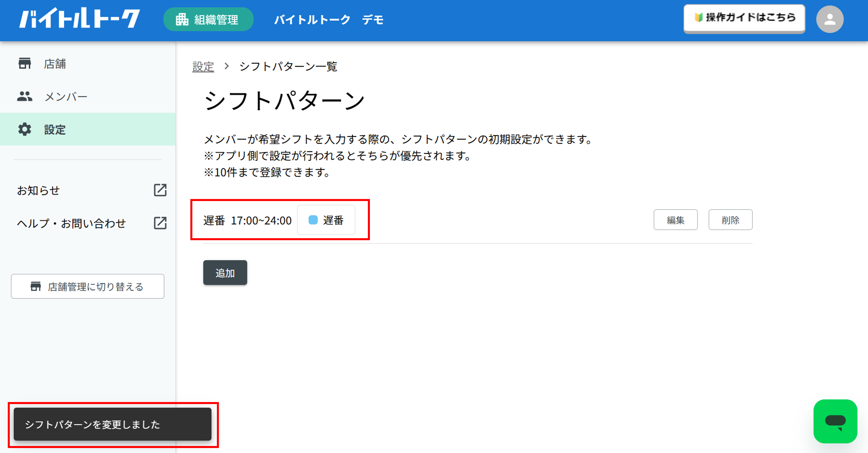Open the 操作ガイドはこちら guide button

[x=744, y=18]
